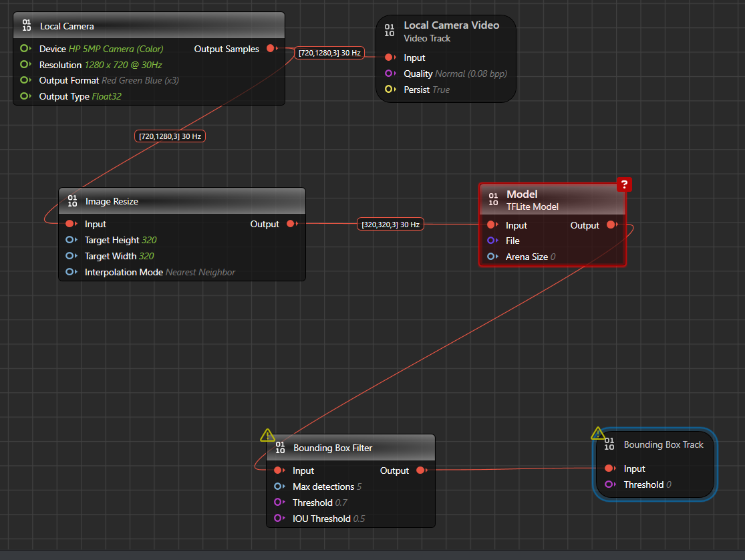Select the Local Camera node title bar

click(x=149, y=25)
